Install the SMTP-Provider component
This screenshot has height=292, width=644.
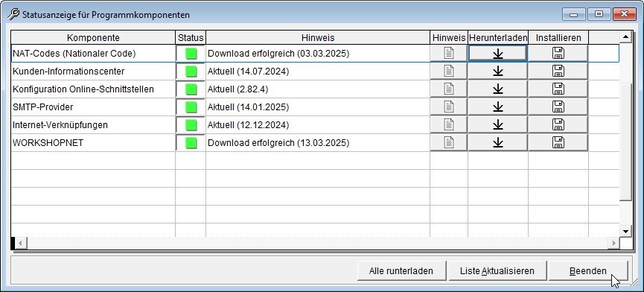[558, 107]
